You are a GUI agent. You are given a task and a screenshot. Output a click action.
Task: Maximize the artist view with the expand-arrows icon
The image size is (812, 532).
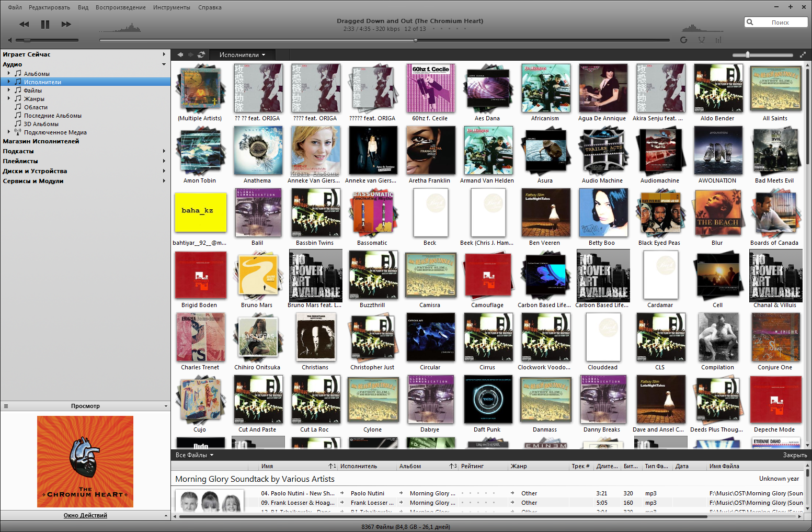point(803,54)
